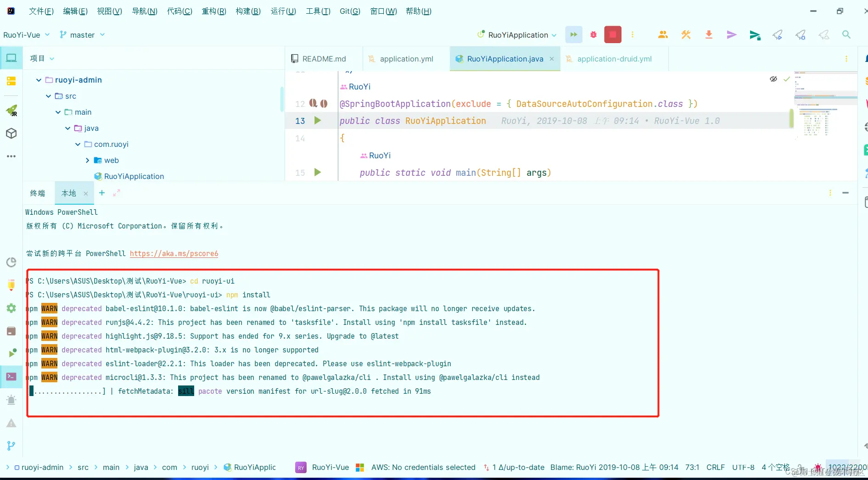
Task: Open the 项目 view dropdown
Action: [42, 58]
